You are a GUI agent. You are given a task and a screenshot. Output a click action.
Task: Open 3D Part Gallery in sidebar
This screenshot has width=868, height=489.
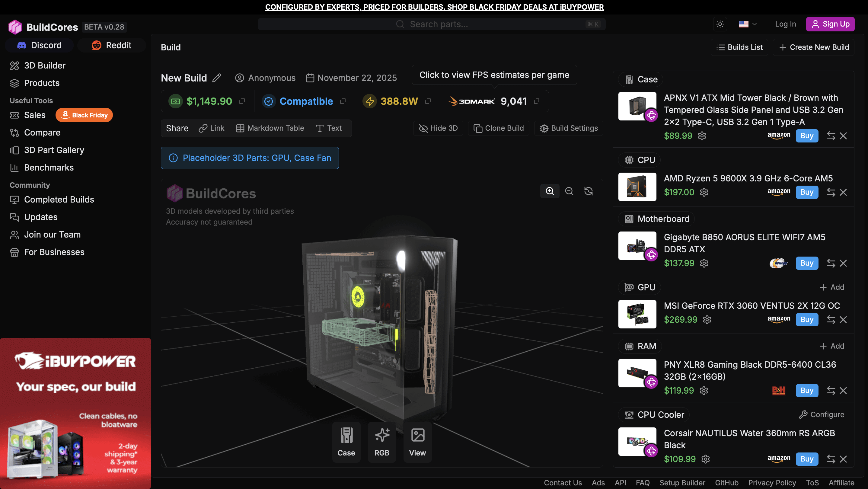54,150
